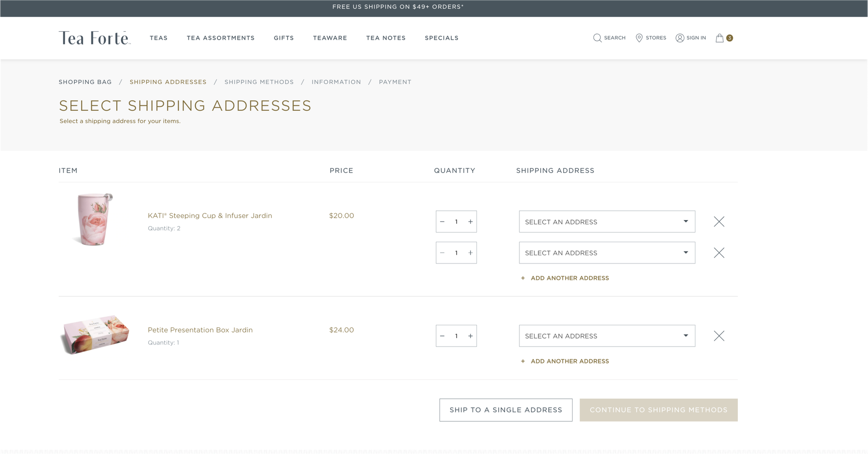Open search via magnifier icon
The width and height of the screenshot is (868, 454).
pos(597,38)
